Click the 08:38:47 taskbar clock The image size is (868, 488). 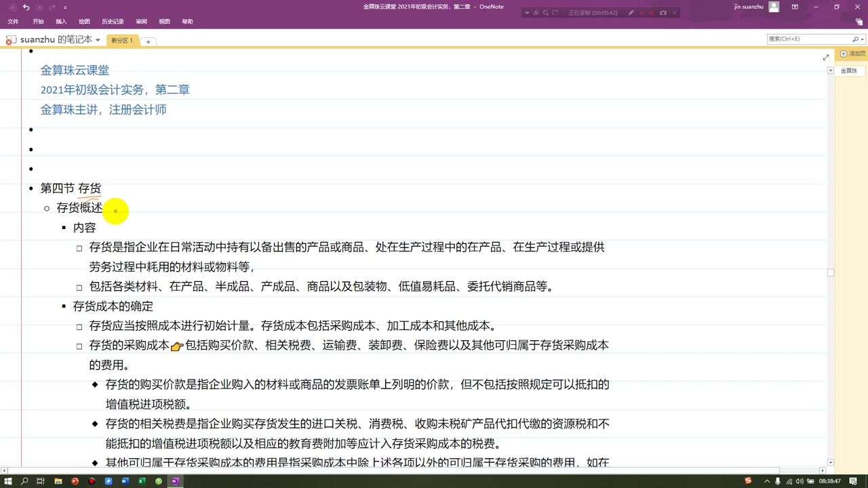(x=829, y=481)
